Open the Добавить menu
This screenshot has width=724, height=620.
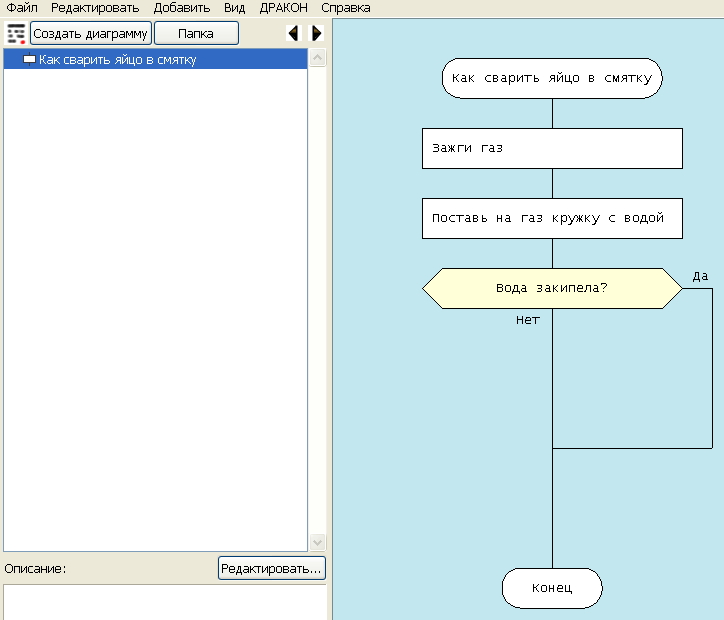181,8
